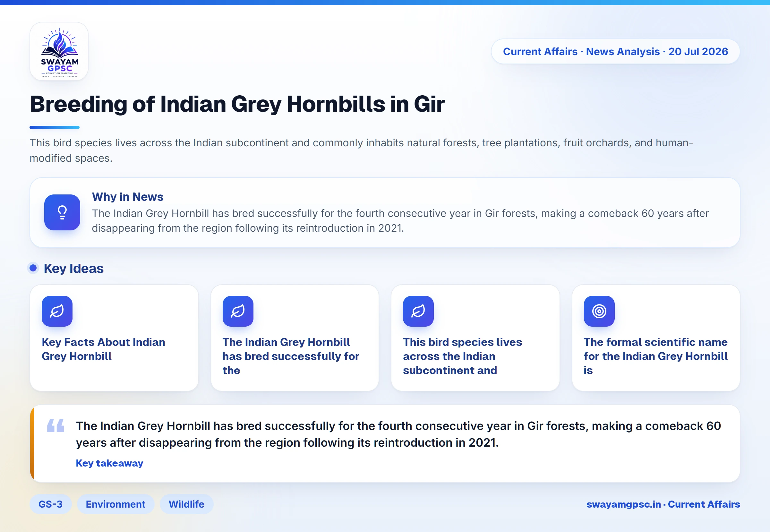
Task: Click title 'Breeding of Indian Grey Hornbills in Gir'
Action: pos(237,104)
